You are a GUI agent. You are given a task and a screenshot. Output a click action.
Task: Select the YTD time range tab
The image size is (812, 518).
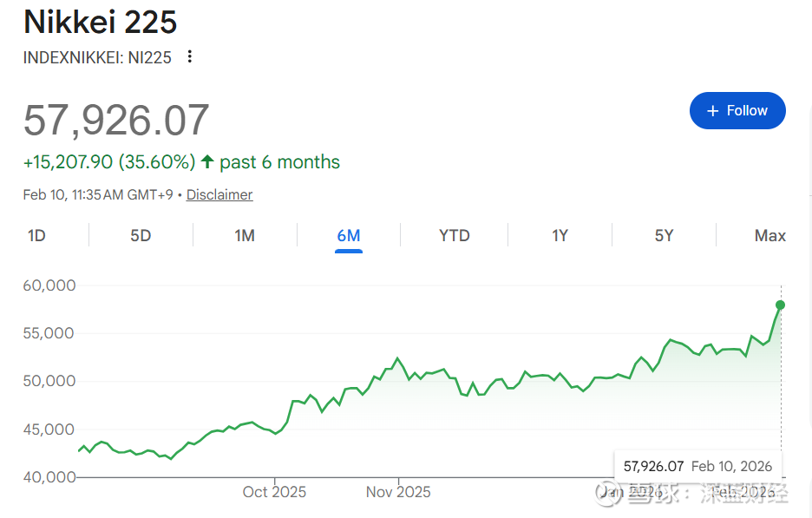click(454, 235)
